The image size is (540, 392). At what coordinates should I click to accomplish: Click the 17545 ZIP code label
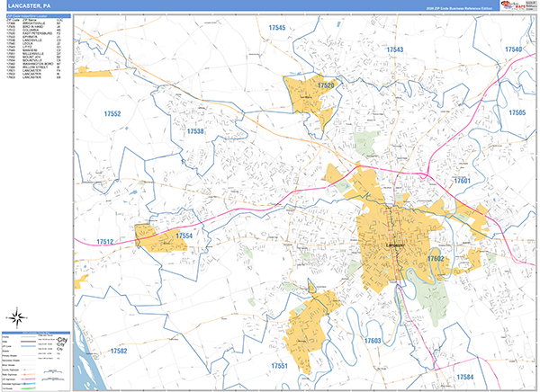tap(276, 29)
